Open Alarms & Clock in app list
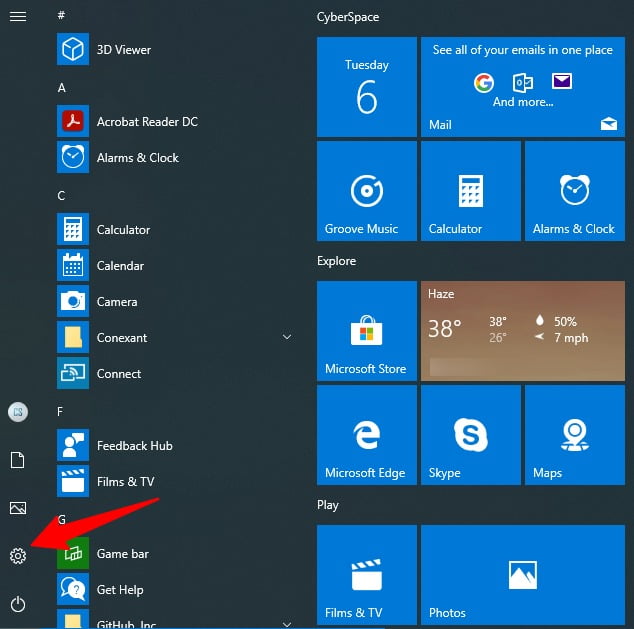634x629 pixels. tap(174, 157)
